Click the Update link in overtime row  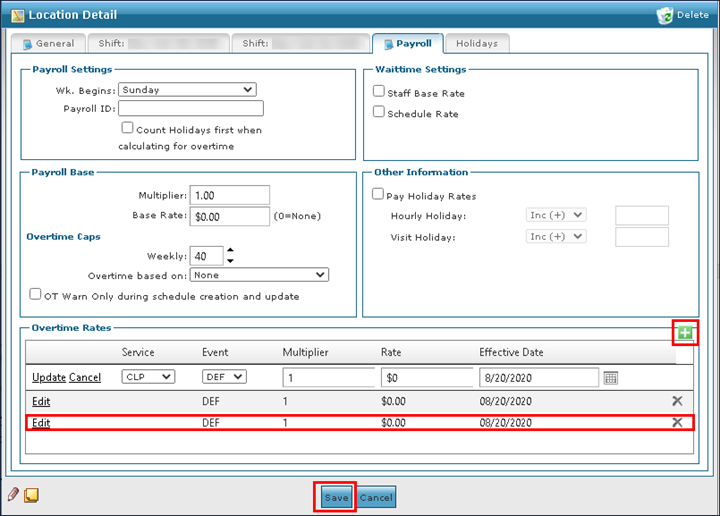(x=48, y=377)
